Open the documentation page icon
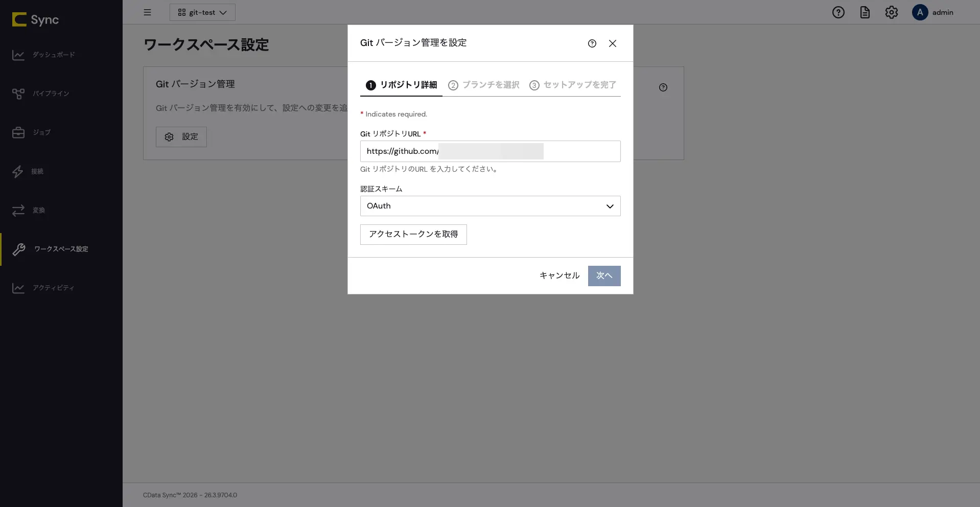 click(865, 12)
